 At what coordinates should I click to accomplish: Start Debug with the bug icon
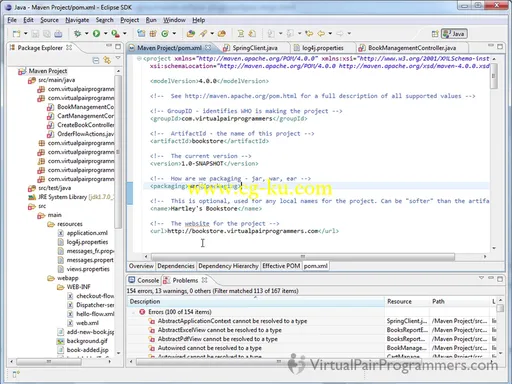point(77,33)
